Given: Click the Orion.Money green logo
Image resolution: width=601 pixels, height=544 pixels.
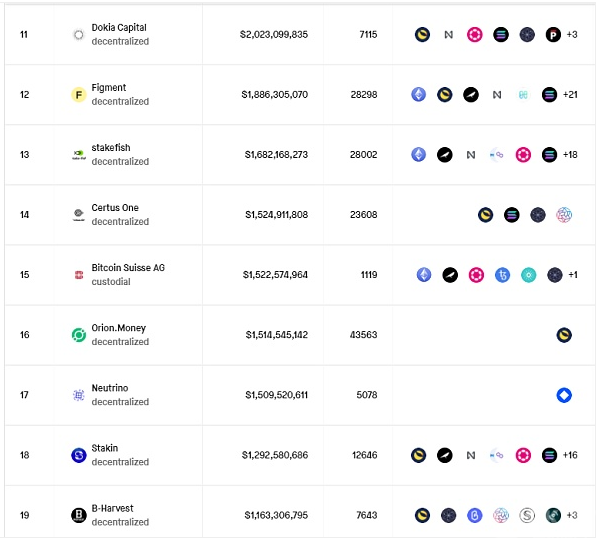Looking at the screenshot, I should [x=79, y=335].
